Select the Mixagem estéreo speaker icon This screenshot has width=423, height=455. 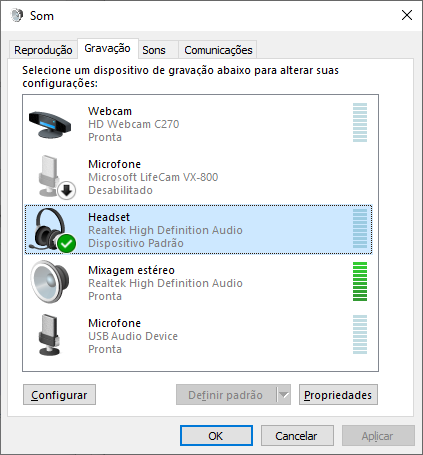click(50, 282)
